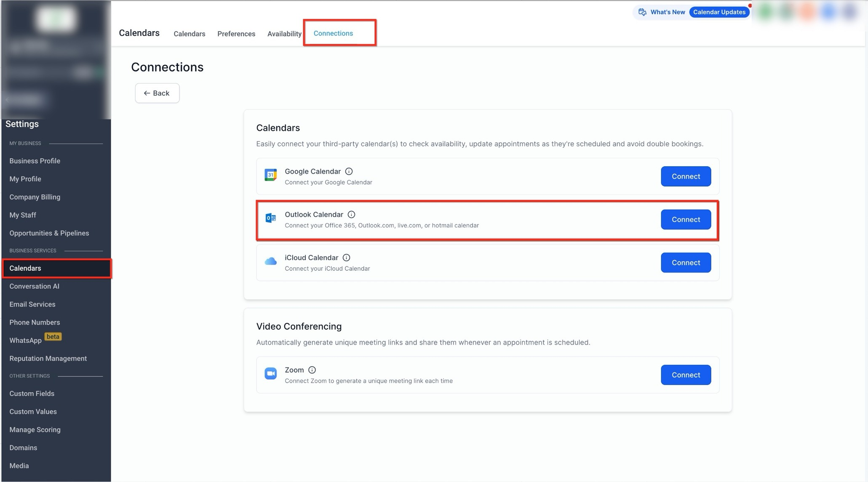
Task: Click info icon next to iCloud Calendar
Action: click(346, 258)
